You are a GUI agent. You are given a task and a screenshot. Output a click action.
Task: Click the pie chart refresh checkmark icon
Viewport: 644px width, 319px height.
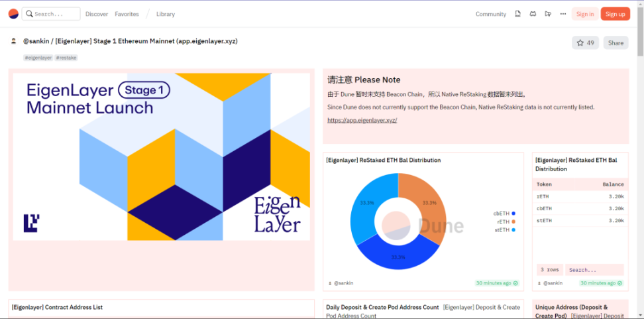516,283
